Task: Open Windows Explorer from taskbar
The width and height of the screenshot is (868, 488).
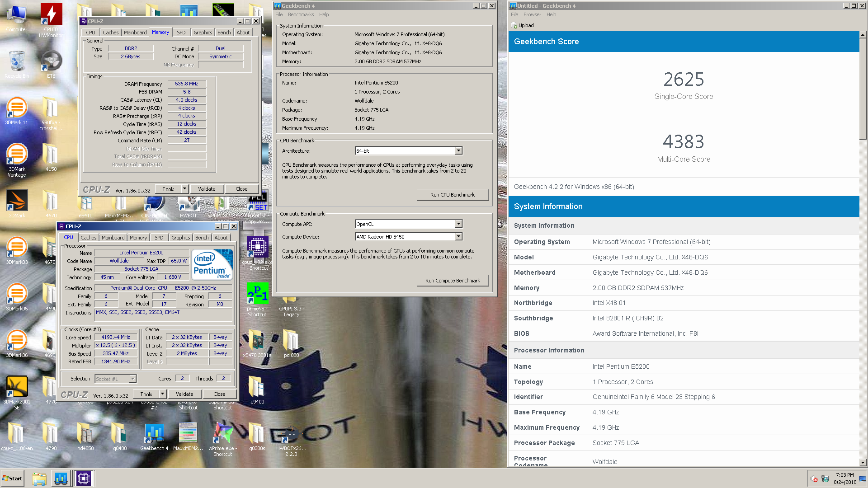Action: coord(39,479)
